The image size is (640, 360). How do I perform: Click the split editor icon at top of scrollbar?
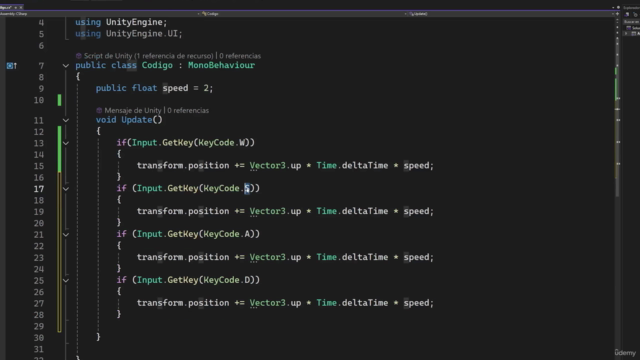(617, 14)
